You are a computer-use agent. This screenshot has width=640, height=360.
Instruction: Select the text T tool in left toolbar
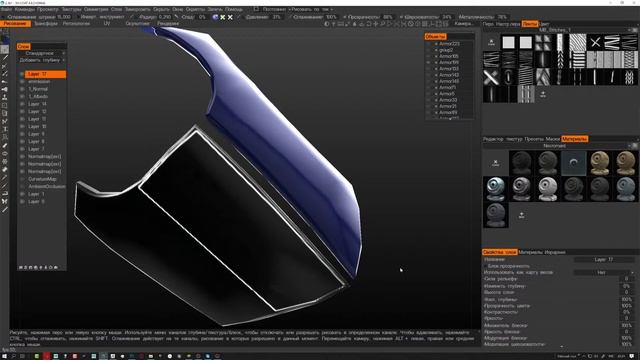4,129
